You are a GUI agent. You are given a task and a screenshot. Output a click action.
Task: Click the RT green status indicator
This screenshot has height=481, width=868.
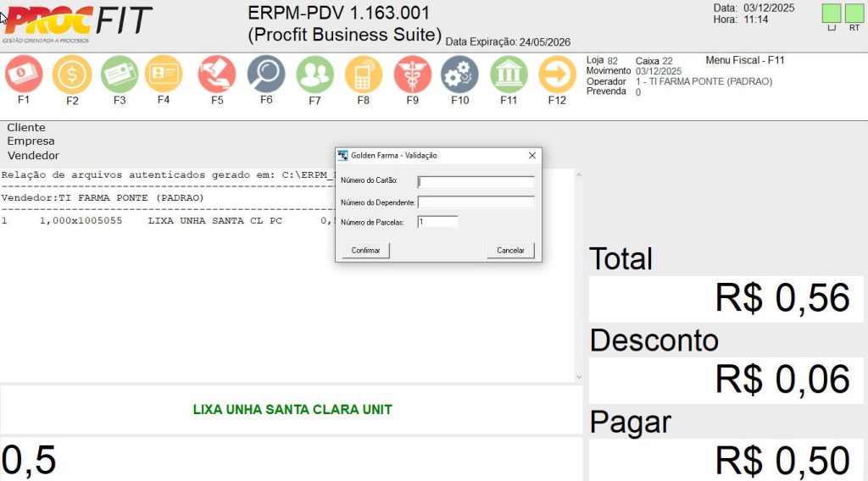pos(854,14)
